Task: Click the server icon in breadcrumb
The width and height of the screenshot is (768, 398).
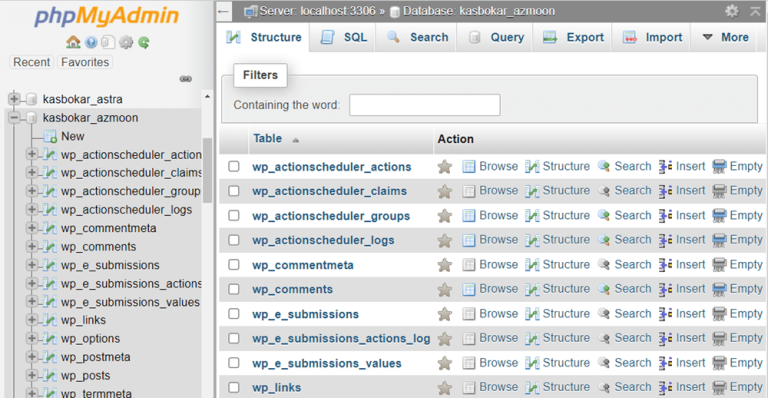Action: coord(251,11)
